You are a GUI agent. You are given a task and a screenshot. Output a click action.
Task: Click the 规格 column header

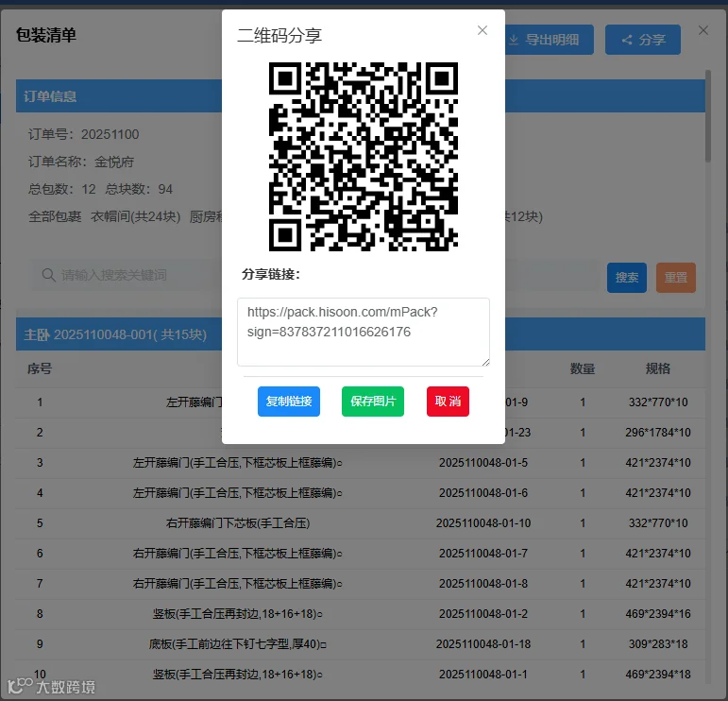(x=658, y=368)
